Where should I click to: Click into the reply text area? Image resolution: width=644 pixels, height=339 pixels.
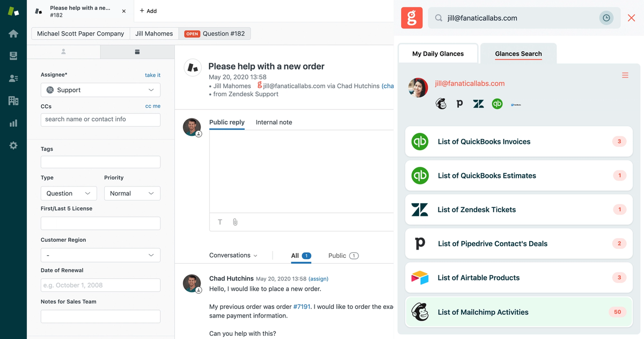tap(302, 171)
